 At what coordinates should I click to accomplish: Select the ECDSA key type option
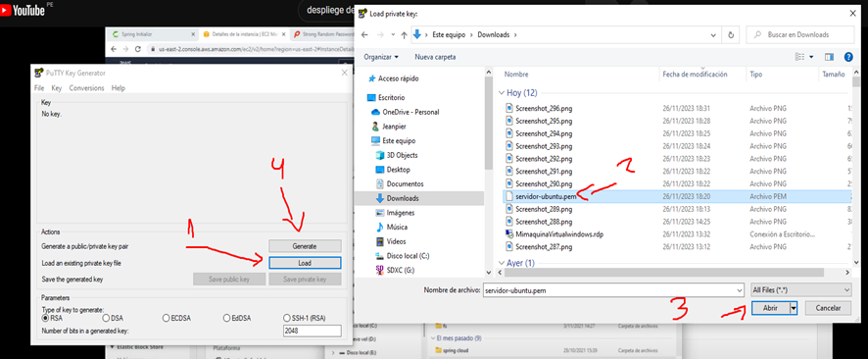167,318
